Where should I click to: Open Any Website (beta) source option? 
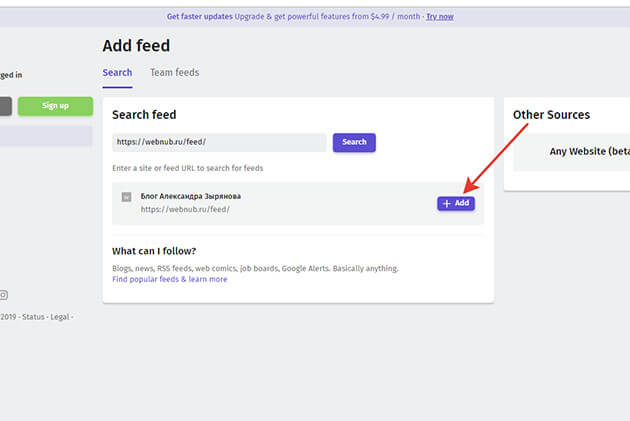click(572, 152)
